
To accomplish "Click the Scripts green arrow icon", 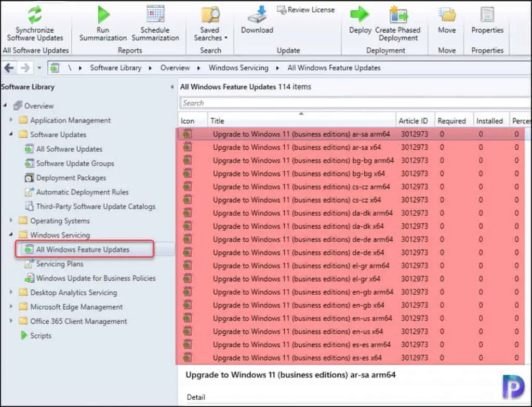I will click(23, 335).
